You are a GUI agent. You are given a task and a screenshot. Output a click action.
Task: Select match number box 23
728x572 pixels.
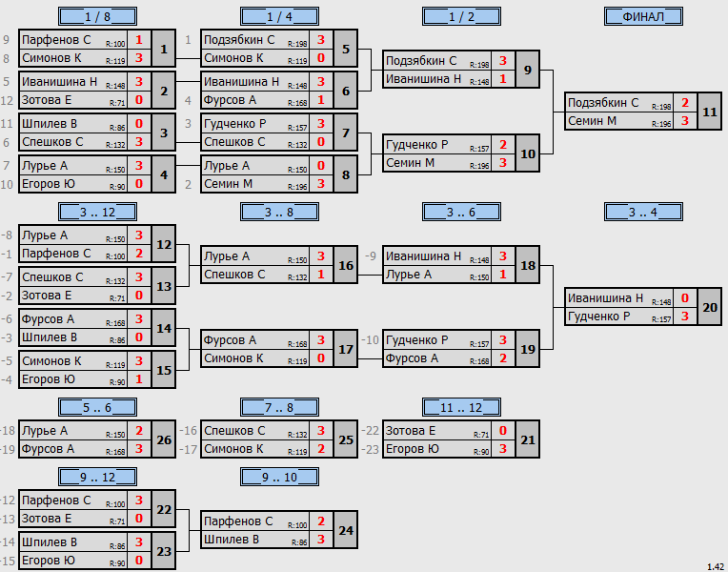click(x=164, y=552)
